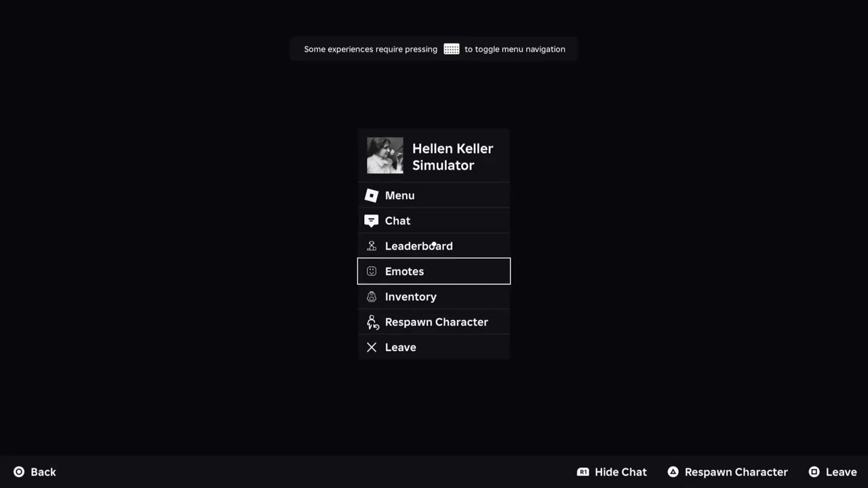Click the smiley face Emotes icon
This screenshot has width=868, height=488.
tap(371, 271)
